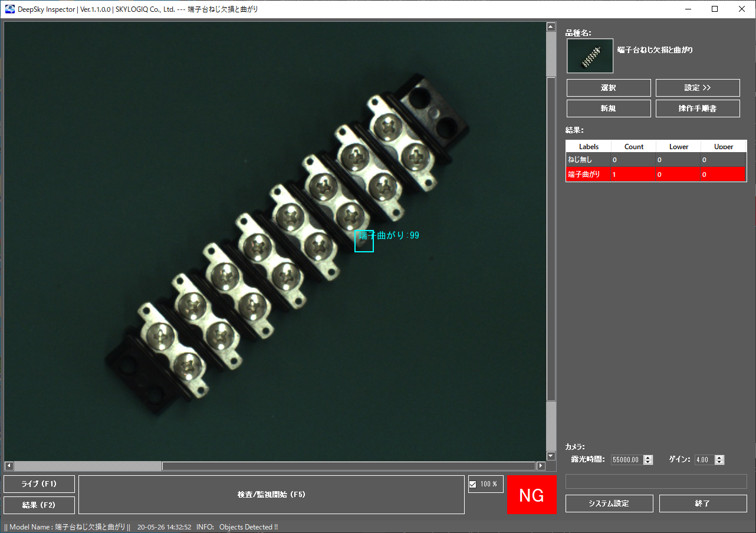Open the 操作手順書 operation manual
Image resolution: width=756 pixels, height=533 pixels.
pyautogui.click(x=698, y=108)
